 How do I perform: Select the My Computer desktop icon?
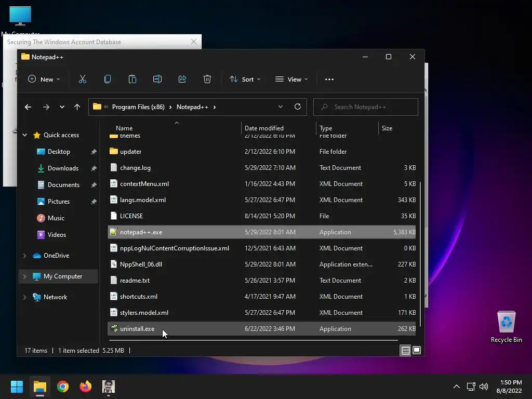(20, 20)
